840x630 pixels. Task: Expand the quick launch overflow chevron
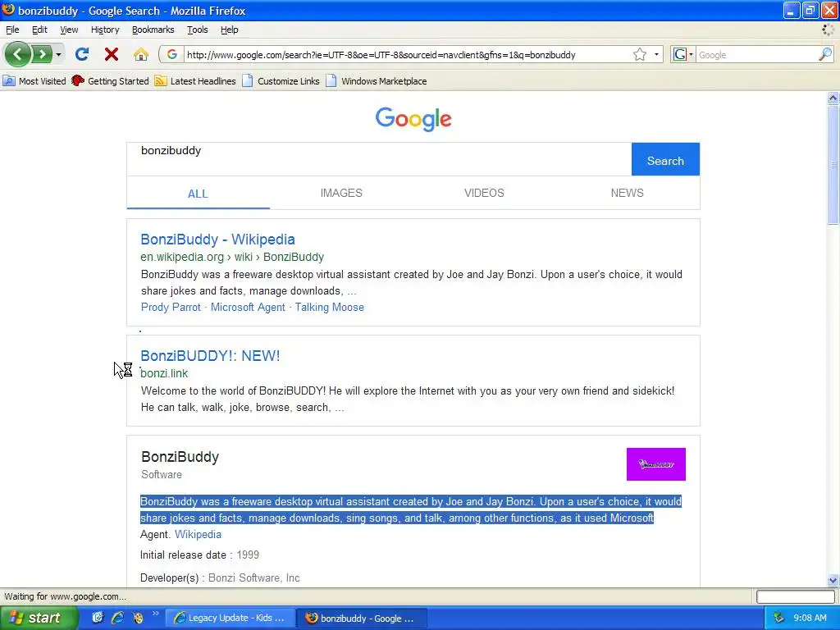[155, 614]
